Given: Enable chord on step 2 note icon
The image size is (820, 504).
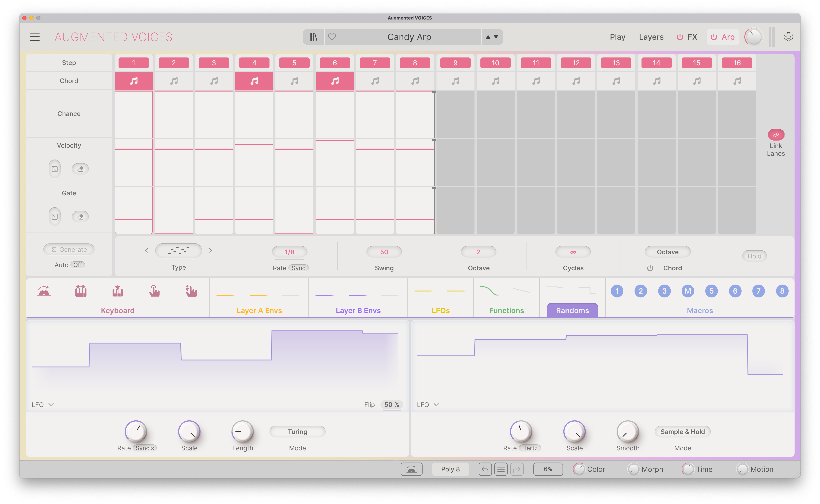Looking at the screenshot, I should (174, 81).
